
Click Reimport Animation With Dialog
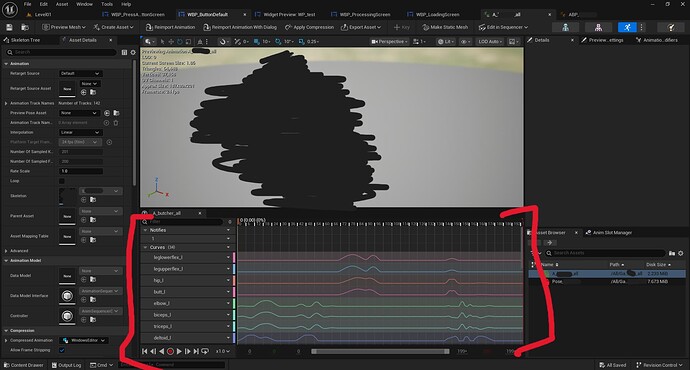[x=240, y=27]
